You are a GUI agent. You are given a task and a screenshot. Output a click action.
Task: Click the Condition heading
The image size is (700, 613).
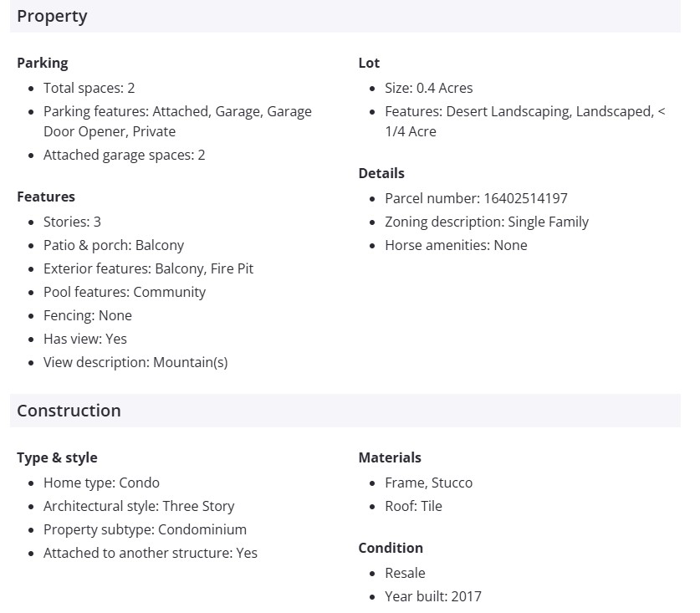click(x=391, y=548)
